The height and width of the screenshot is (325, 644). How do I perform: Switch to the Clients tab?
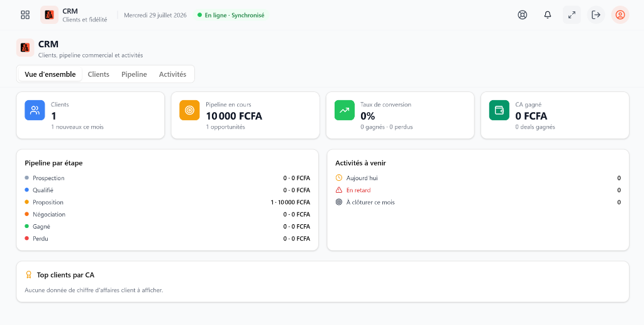99,74
